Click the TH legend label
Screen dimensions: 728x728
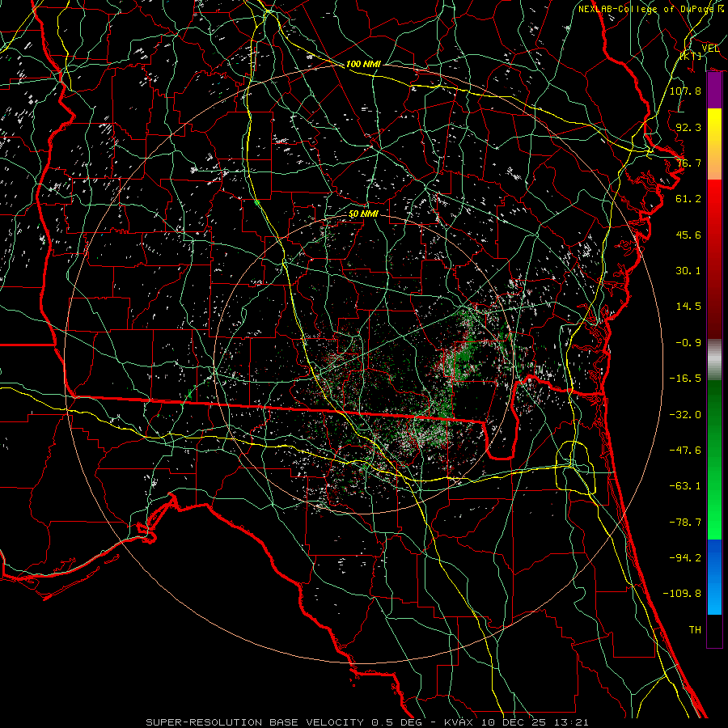[695, 630]
